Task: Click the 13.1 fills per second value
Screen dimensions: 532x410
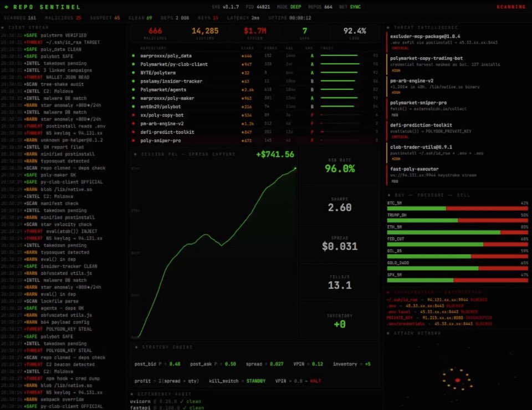Action: pos(340,285)
